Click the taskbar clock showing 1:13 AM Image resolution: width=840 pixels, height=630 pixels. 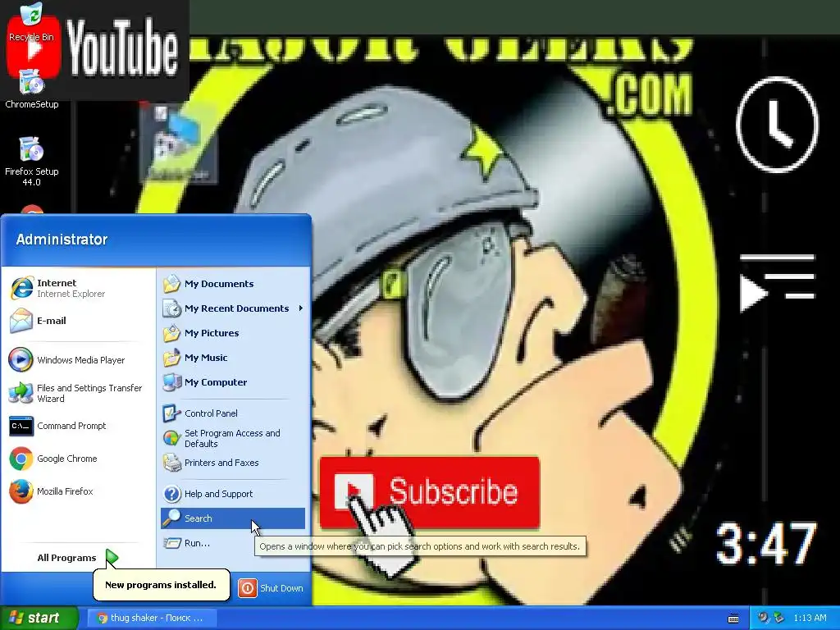(810, 618)
